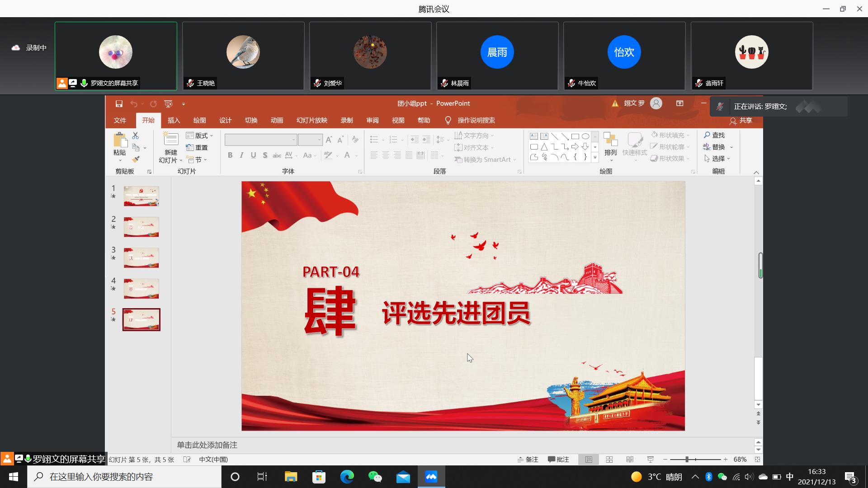Open Microsoft Edge from the taskbar
This screenshot has height=488, width=868.
(x=347, y=477)
